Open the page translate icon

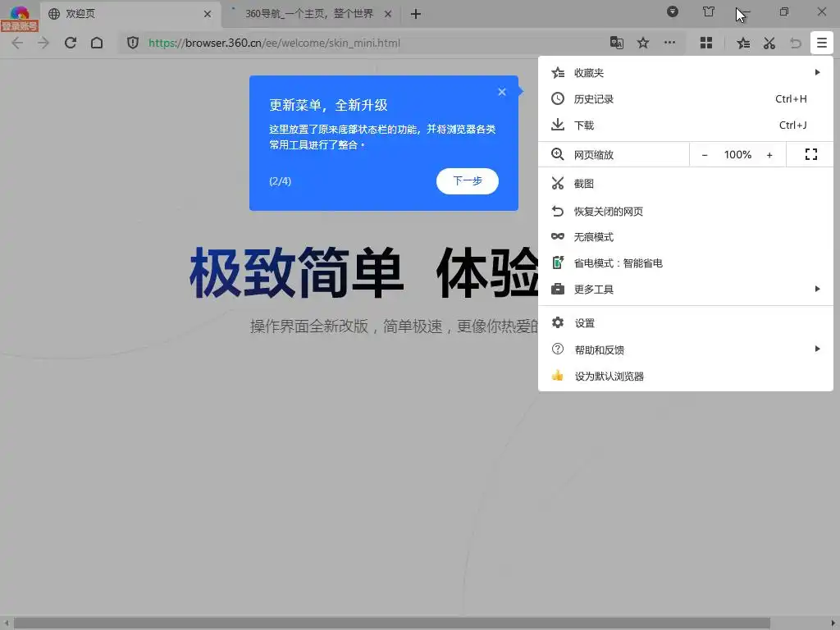point(617,43)
